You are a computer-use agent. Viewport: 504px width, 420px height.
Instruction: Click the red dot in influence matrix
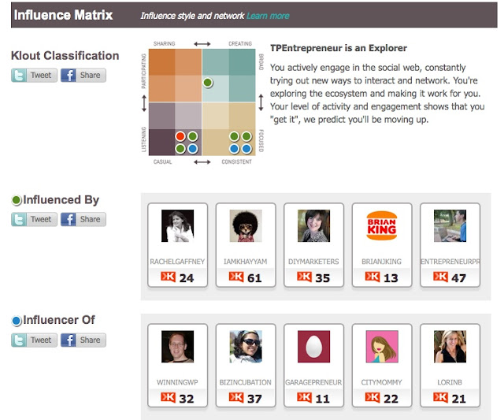pos(180,136)
